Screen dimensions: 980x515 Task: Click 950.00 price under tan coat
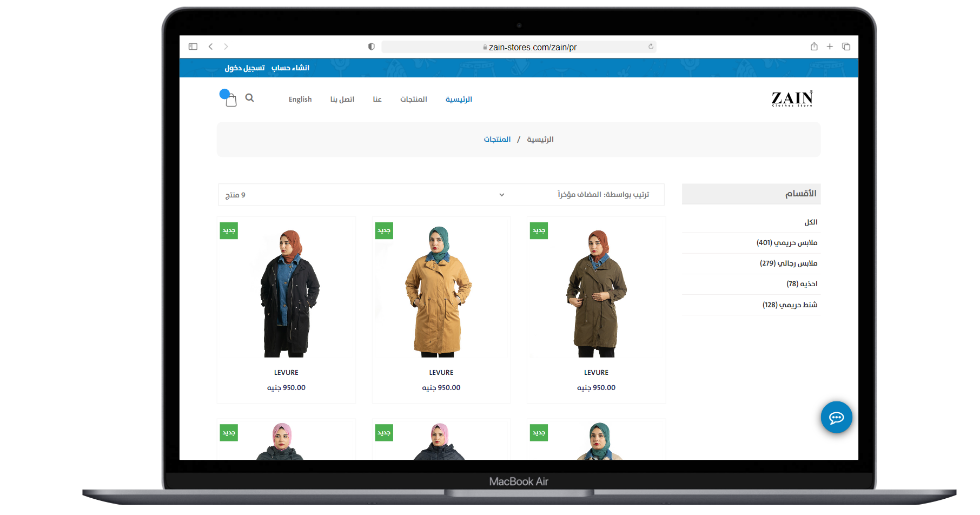click(441, 388)
